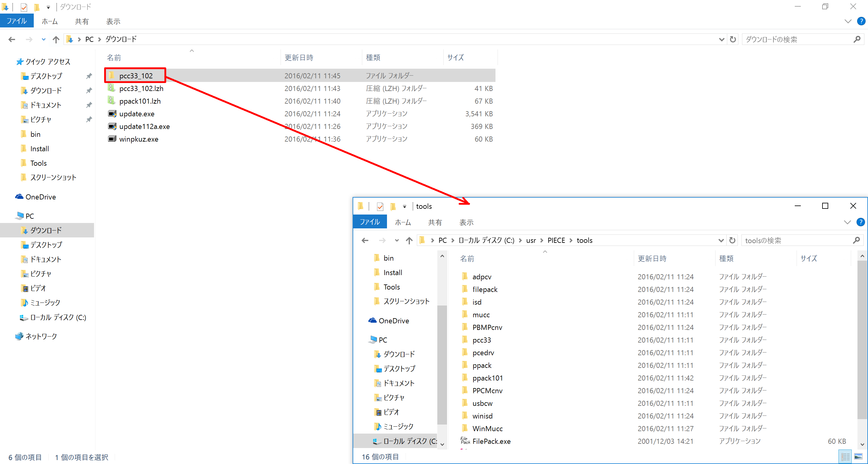Click search magnifier in ダウンロード search box
868x464 pixels.
[857, 39]
